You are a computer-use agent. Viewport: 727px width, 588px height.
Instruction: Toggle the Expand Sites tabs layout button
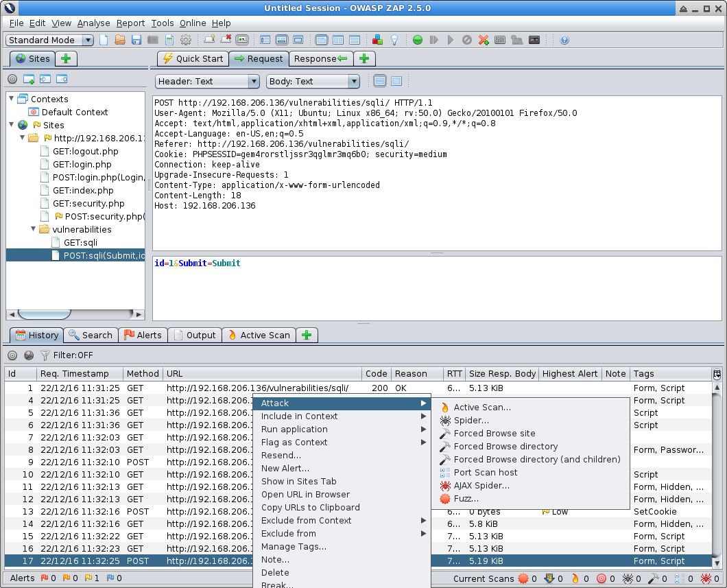(x=265, y=40)
